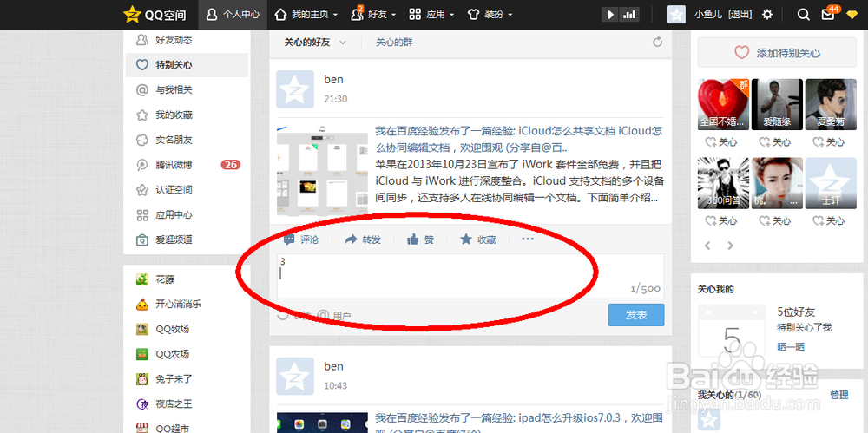868x433 pixels.
Task: Click the 评论 comment button
Action: pos(302,239)
